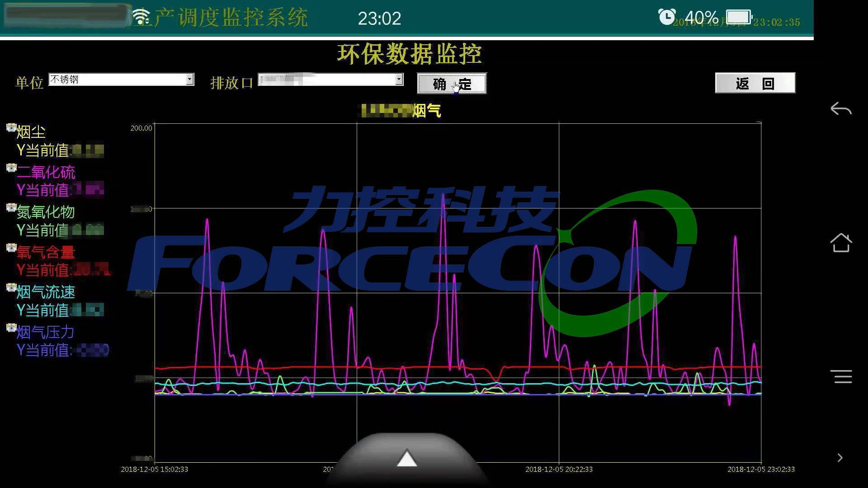The width and height of the screenshot is (868, 488).
Task: Toggle the 二氧化硫 series eye icon
Action: [x=11, y=168]
